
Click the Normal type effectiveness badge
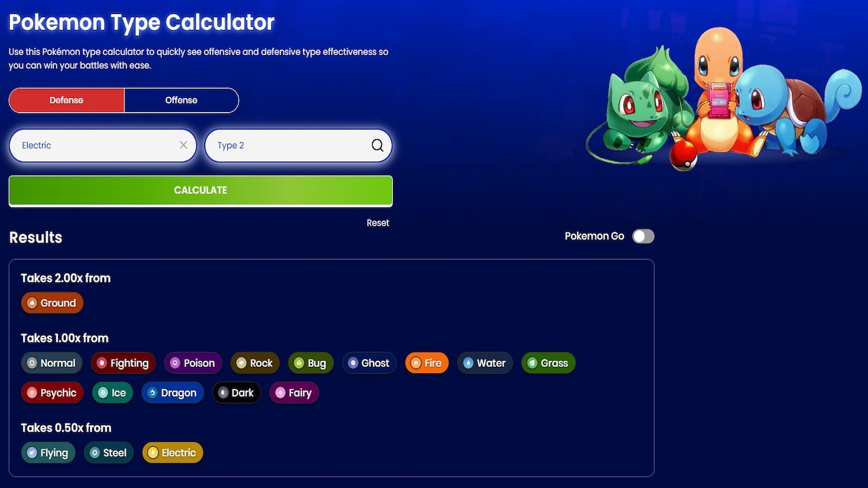[x=52, y=362]
